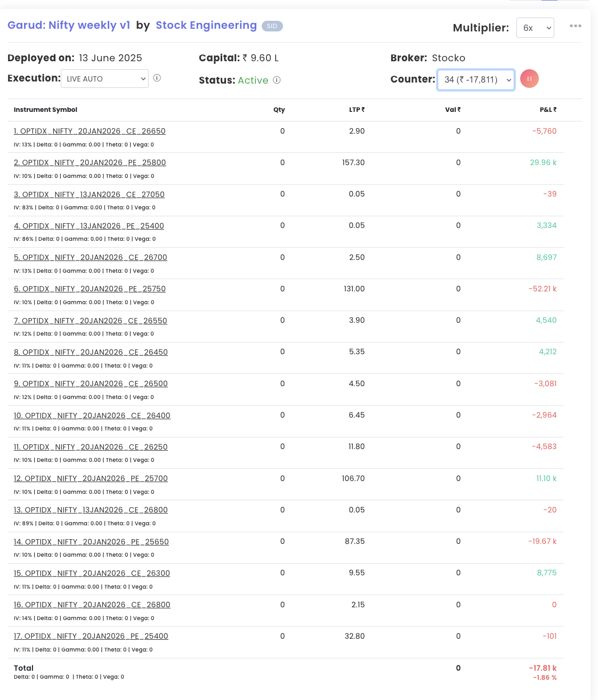The width and height of the screenshot is (598, 700).
Task: Open the Counter 34 dropdown
Action: coord(475,80)
